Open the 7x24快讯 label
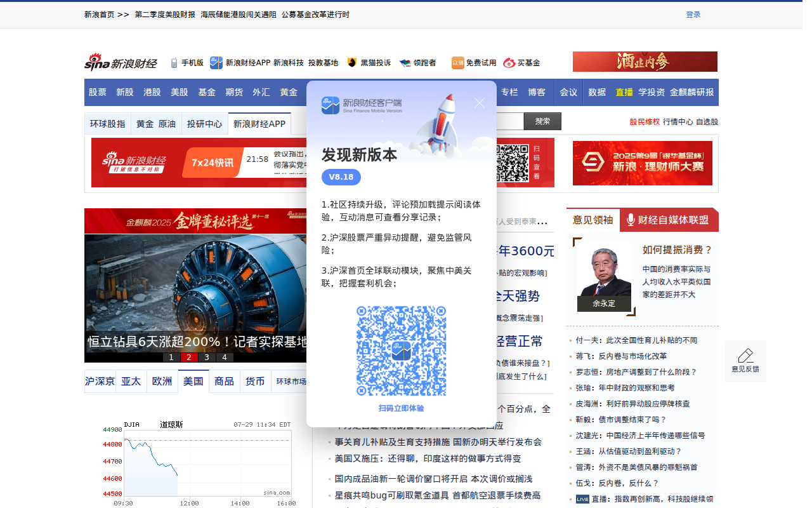The width and height of the screenshot is (812, 508). [x=212, y=163]
